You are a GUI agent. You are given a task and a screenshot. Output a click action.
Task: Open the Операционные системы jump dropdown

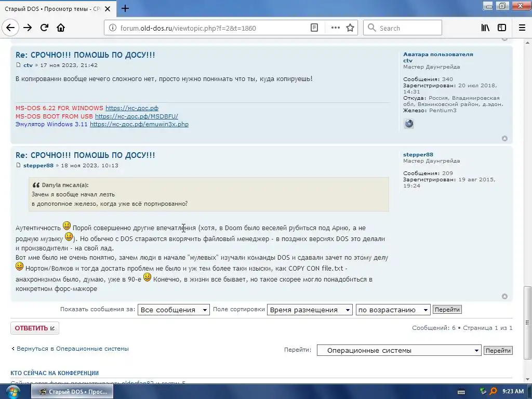point(399,350)
